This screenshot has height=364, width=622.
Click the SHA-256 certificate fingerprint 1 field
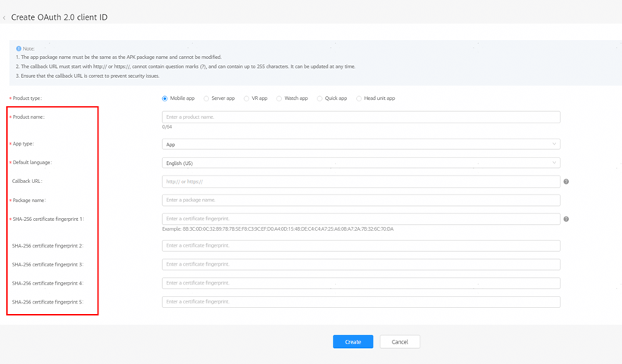(x=361, y=219)
